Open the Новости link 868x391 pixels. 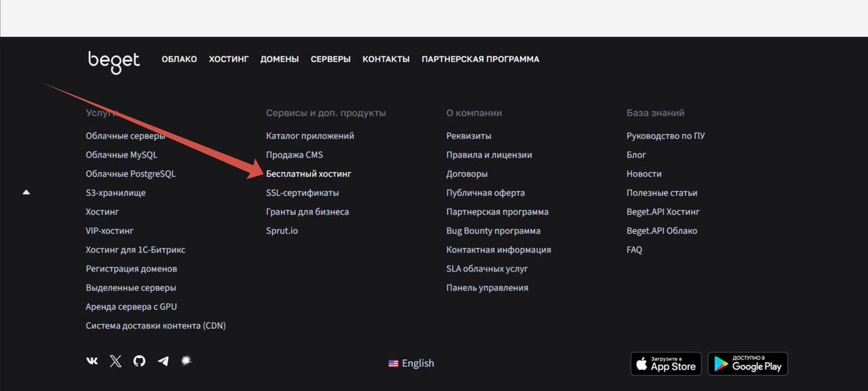pos(644,174)
